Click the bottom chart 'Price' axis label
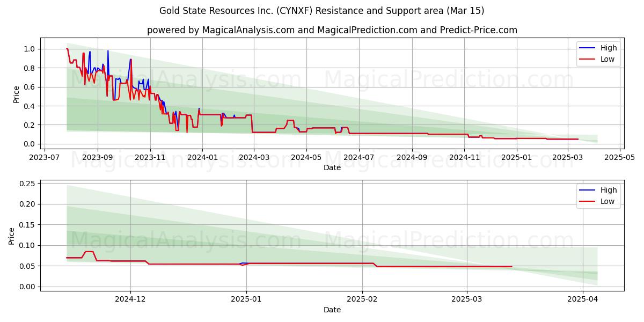644x322 pixels. [12, 236]
